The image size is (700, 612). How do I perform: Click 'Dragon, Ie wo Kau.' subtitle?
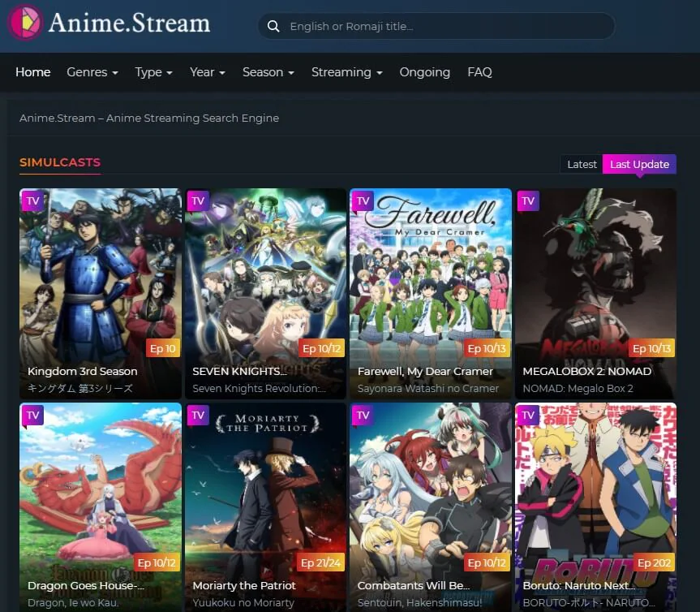coord(73,603)
